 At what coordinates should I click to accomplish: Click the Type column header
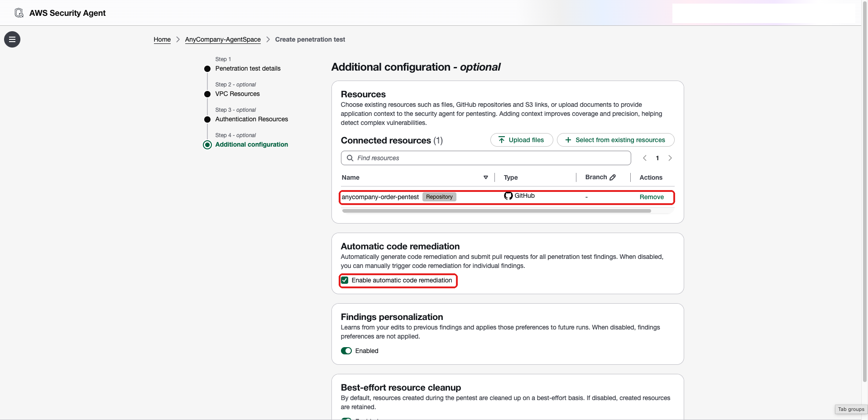[511, 177]
